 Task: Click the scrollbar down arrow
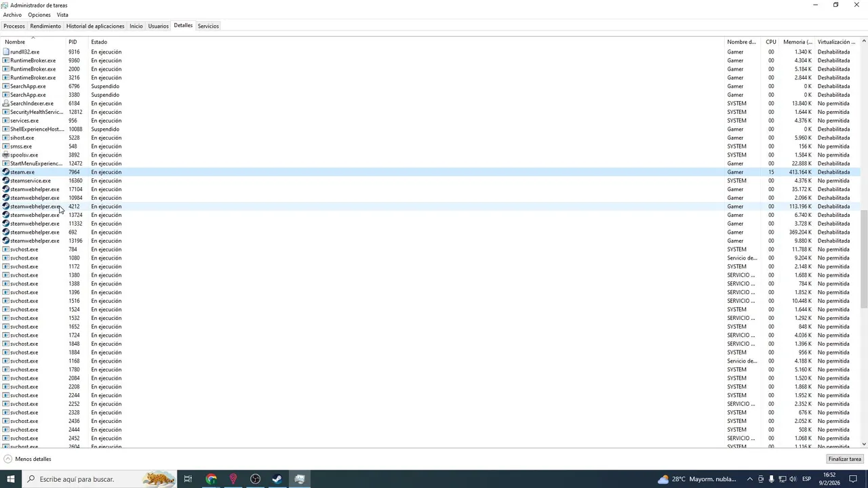pos(864,445)
